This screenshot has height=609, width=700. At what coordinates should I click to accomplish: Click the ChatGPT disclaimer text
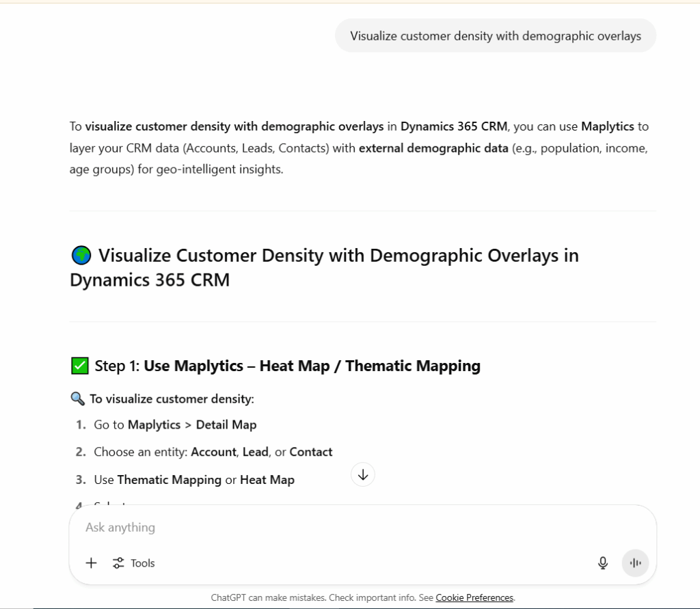[x=308, y=597]
